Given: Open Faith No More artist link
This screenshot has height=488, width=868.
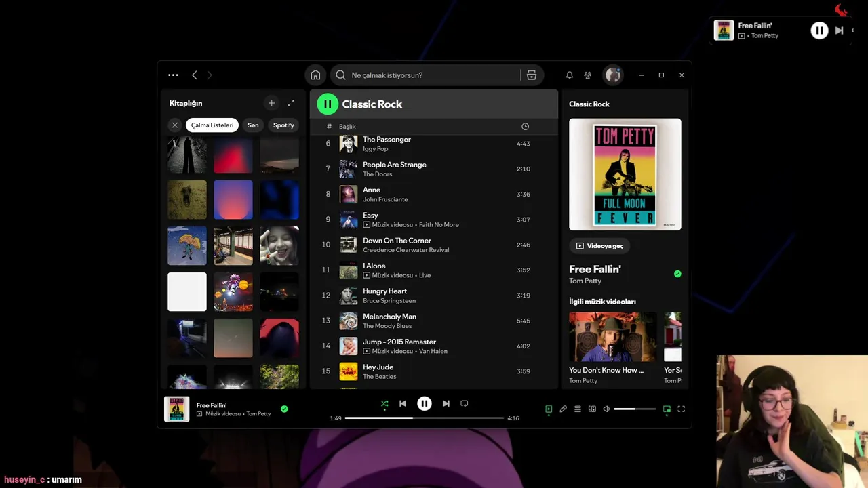Looking at the screenshot, I should pos(439,225).
